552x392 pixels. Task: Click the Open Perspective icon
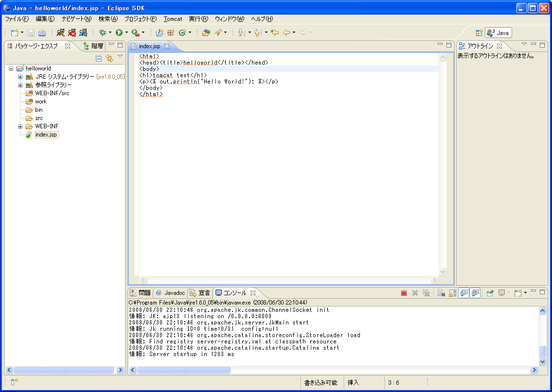pos(479,33)
